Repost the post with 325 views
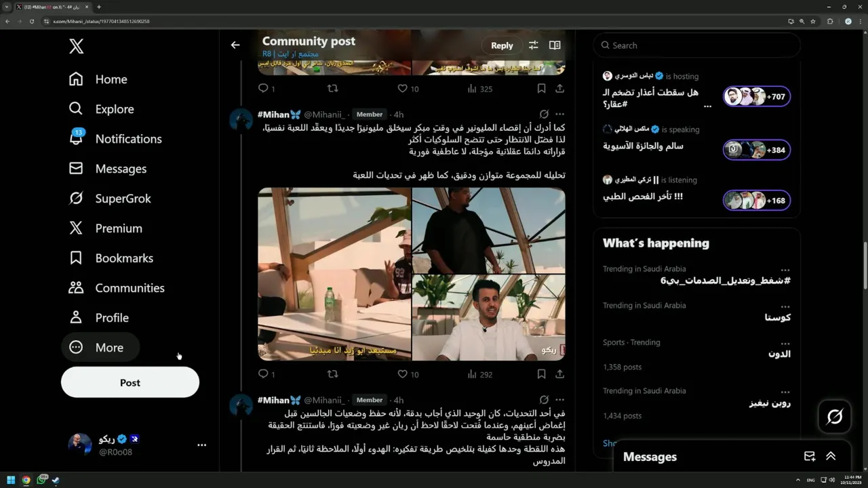The image size is (868, 488). coord(332,89)
